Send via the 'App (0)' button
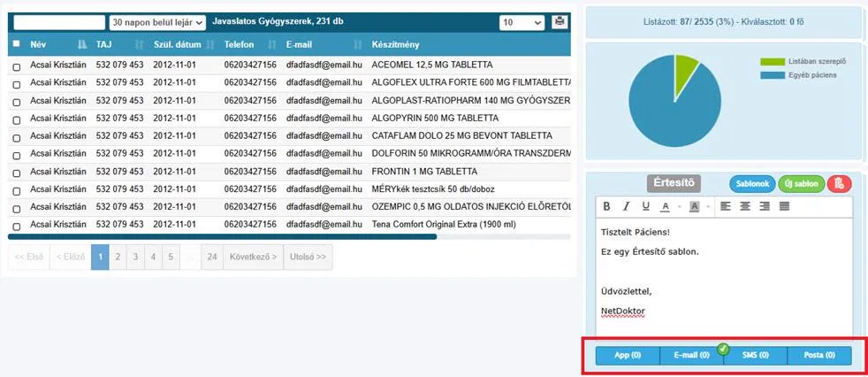The image size is (868, 377). point(628,356)
